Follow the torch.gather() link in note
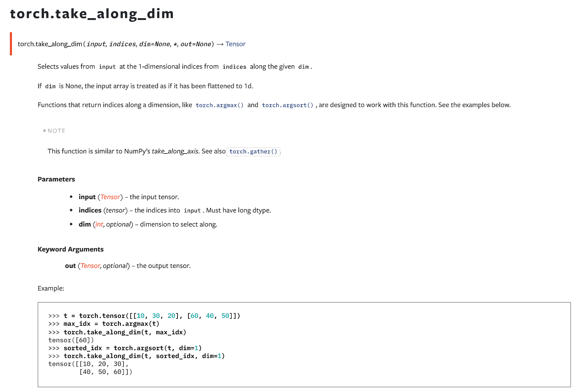The height and width of the screenshot is (392, 578). (253, 151)
